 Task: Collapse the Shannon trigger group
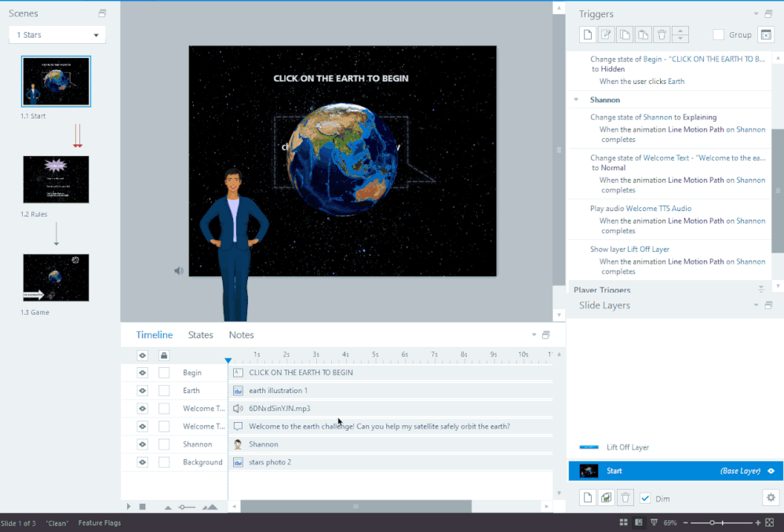coord(577,100)
